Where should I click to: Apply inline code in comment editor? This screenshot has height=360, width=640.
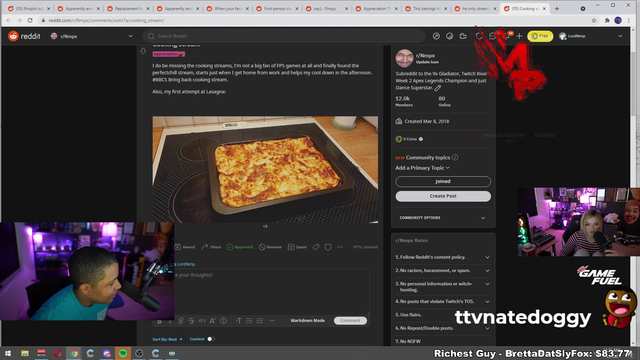202,321
